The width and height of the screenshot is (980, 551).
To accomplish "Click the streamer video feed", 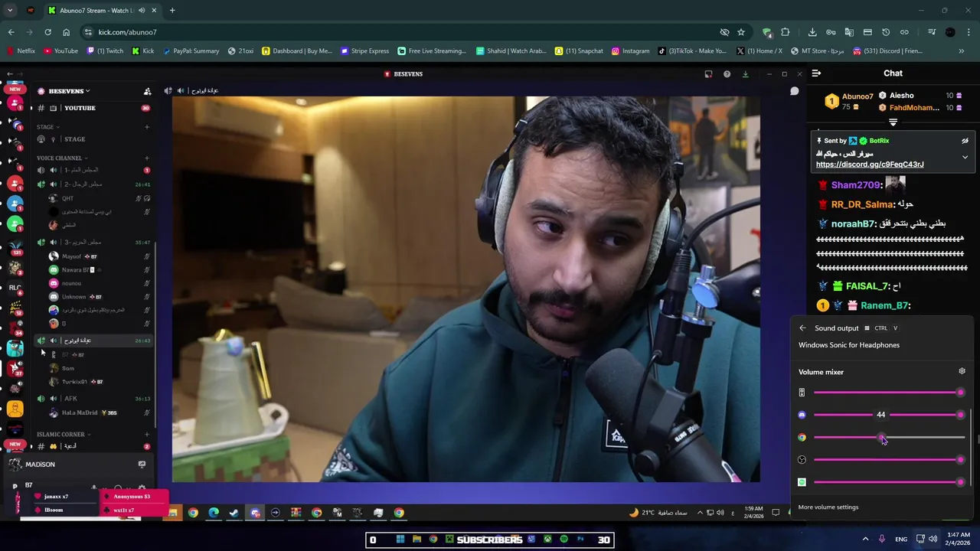I will pyautogui.click(x=465, y=289).
